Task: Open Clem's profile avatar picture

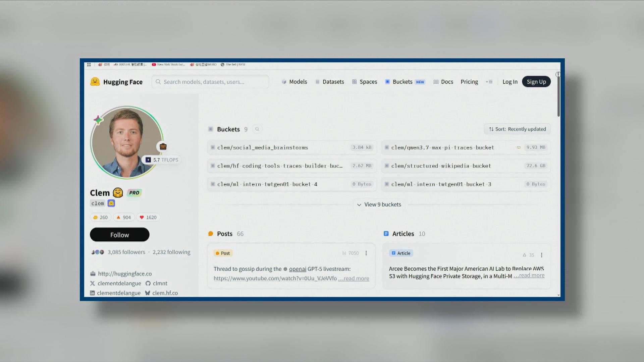Action: point(127,142)
